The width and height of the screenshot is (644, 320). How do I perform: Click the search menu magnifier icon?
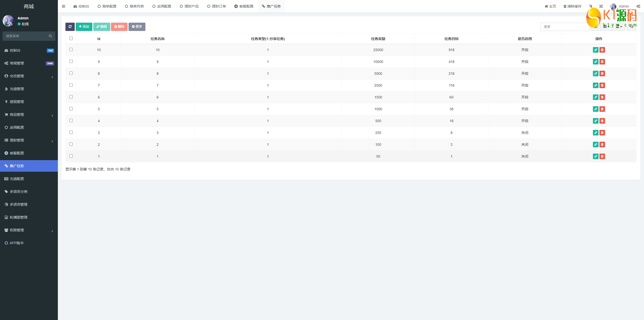tap(50, 36)
